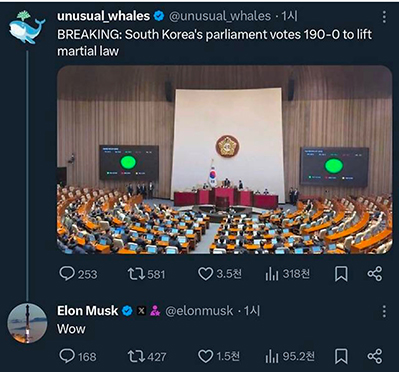Like the unusual_whales post
The height and width of the screenshot is (372, 399).
(x=220, y=274)
